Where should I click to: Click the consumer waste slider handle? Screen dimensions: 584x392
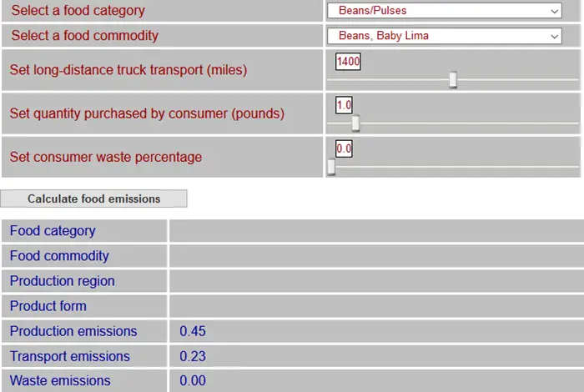click(331, 166)
